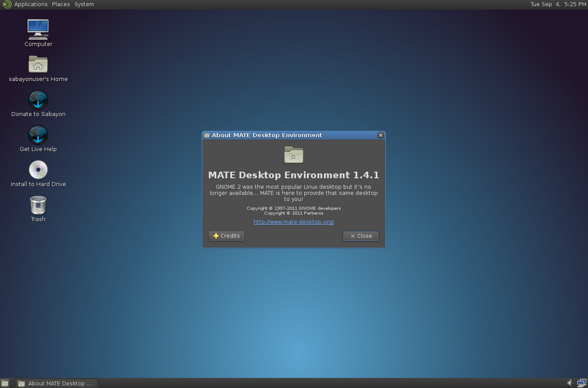This screenshot has width=588, height=388.
Task: Click the Sabayon logo in the top panel
Action: (x=6, y=4)
